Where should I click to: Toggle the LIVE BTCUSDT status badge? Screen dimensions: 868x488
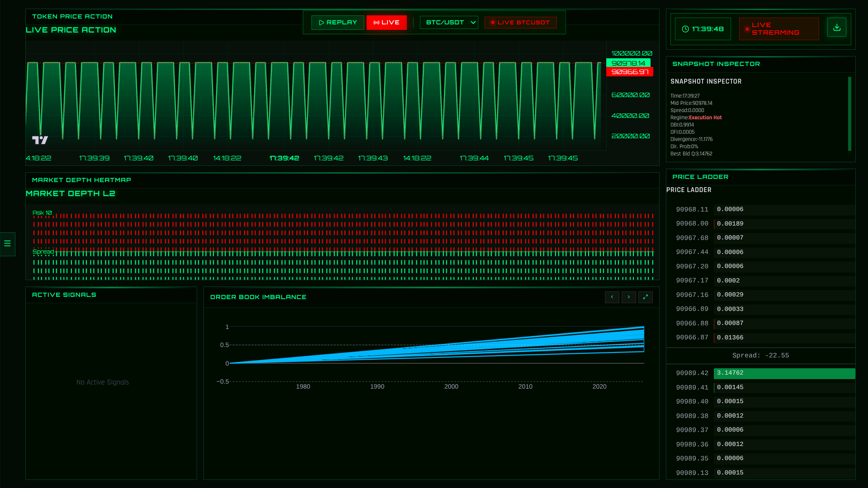click(520, 23)
